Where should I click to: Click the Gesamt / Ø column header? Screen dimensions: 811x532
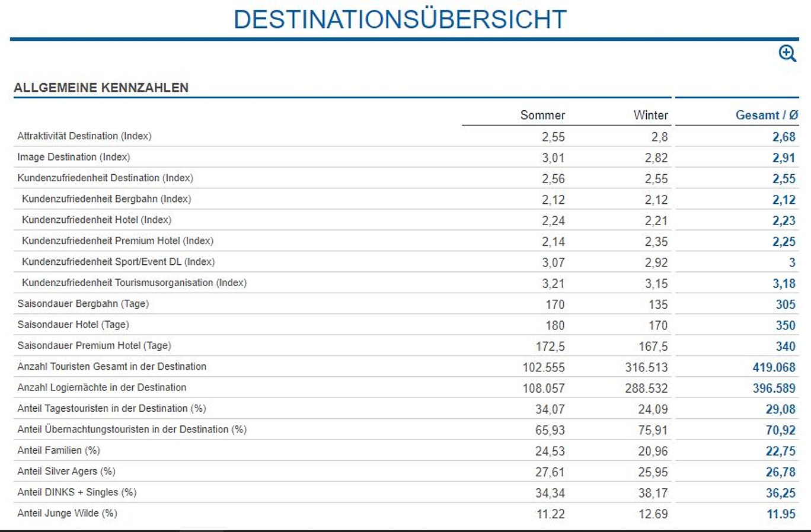[767, 115]
